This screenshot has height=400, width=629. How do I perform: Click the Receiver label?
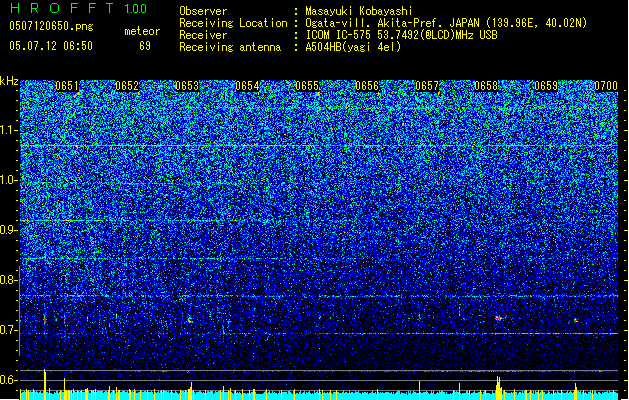coord(203,35)
